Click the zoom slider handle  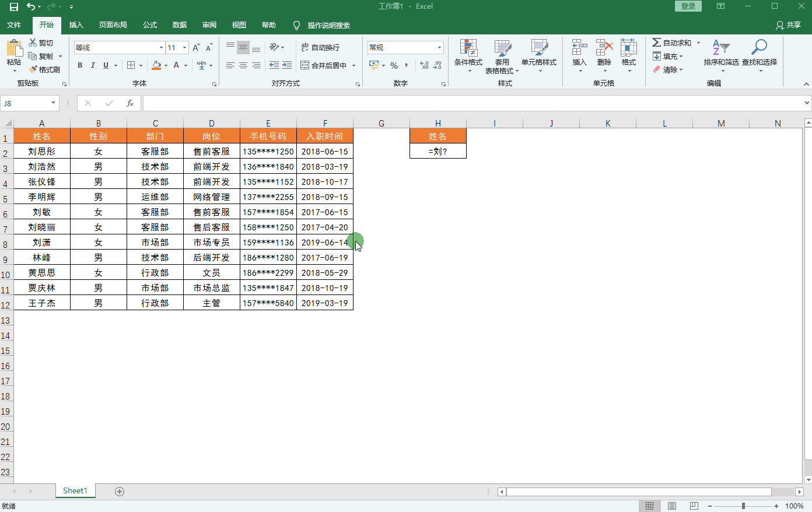[x=743, y=506]
